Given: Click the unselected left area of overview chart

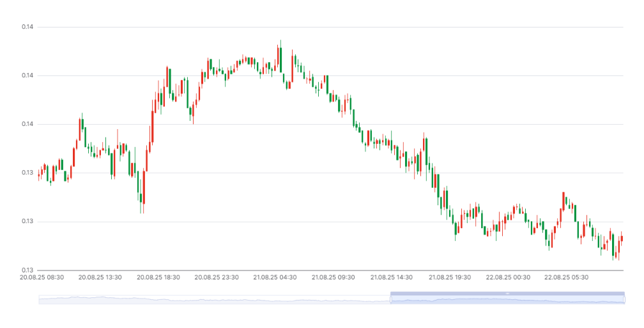Looking at the screenshot, I should coord(214,300).
